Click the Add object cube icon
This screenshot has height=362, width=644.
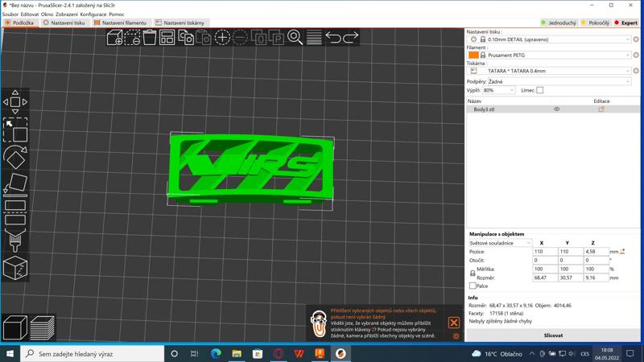pyautogui.click(x=114, y=37)
